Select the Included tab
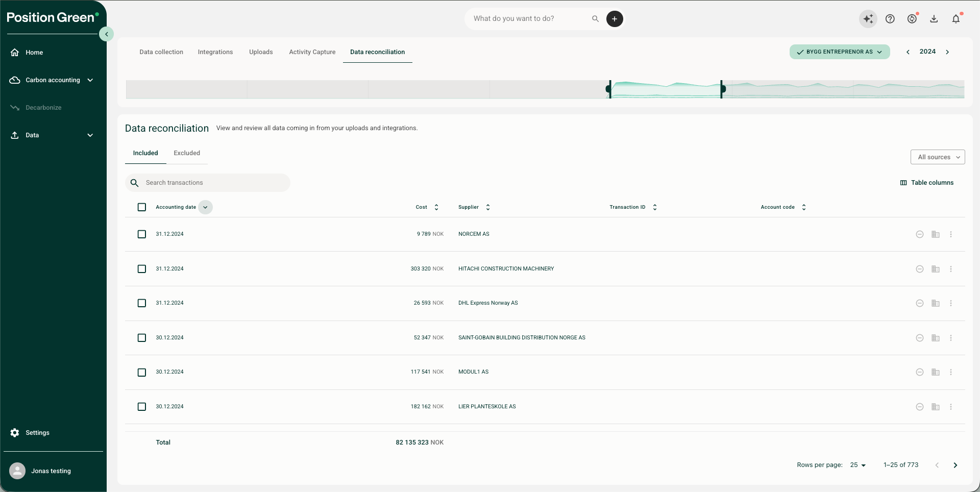Viewport: 980px width, 492px height. 145,153
